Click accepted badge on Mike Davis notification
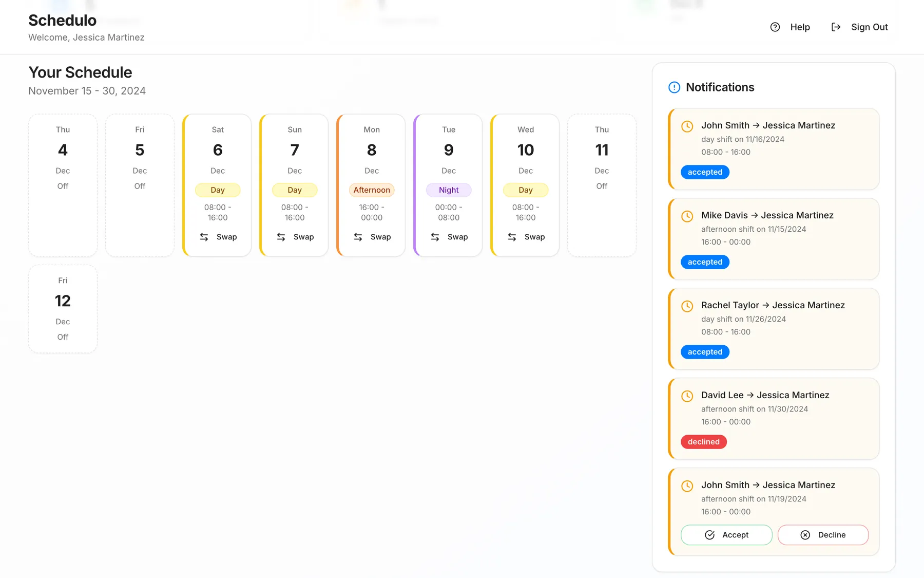The image size is (924, 578). pos(705,262)
